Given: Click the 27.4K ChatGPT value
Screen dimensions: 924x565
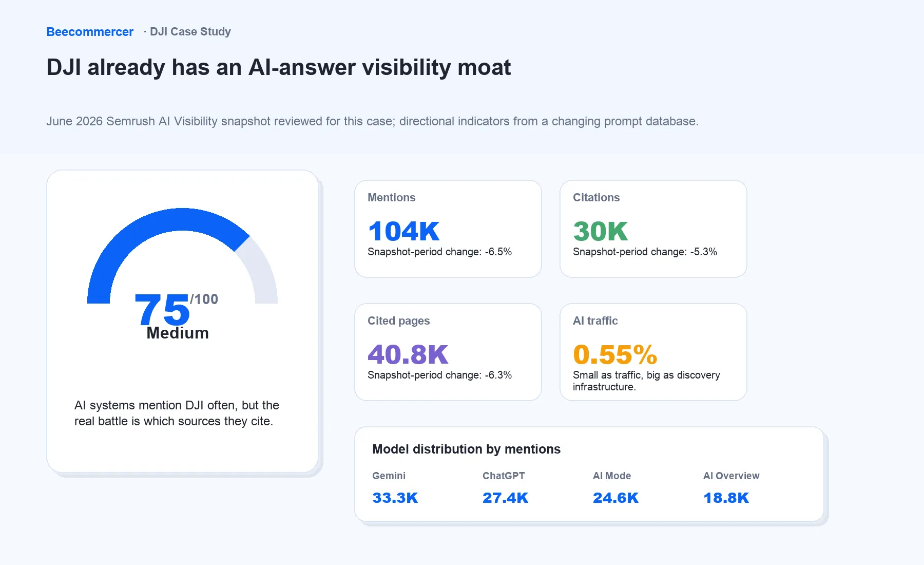Looking at the screenshot, I should pyautogui.click(x=506, y=498).
